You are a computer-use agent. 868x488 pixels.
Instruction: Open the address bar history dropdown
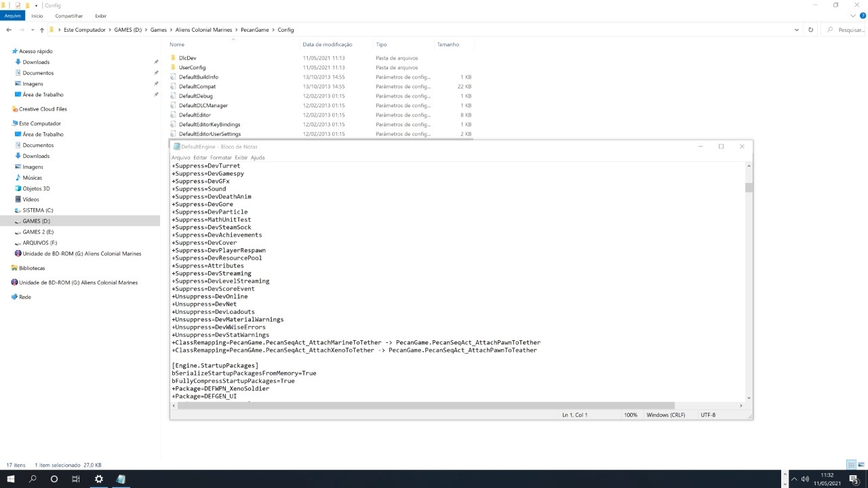(796, 30)
